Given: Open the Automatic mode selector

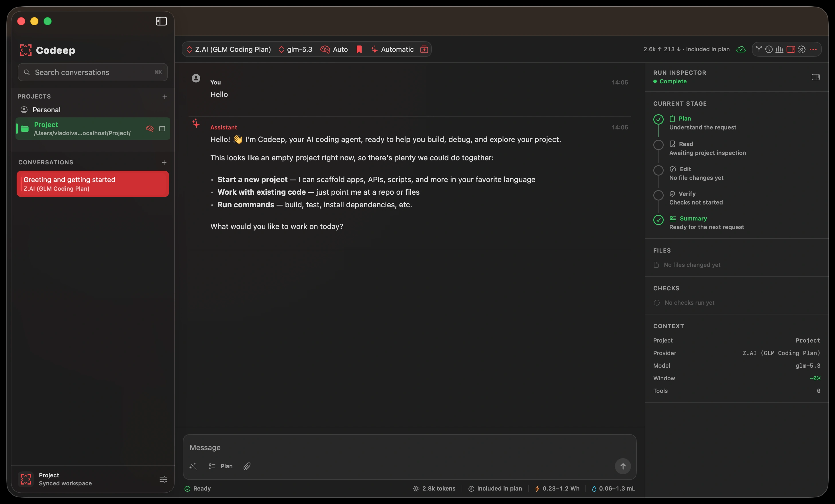Looking at the screenshot, I should point(392,50).
